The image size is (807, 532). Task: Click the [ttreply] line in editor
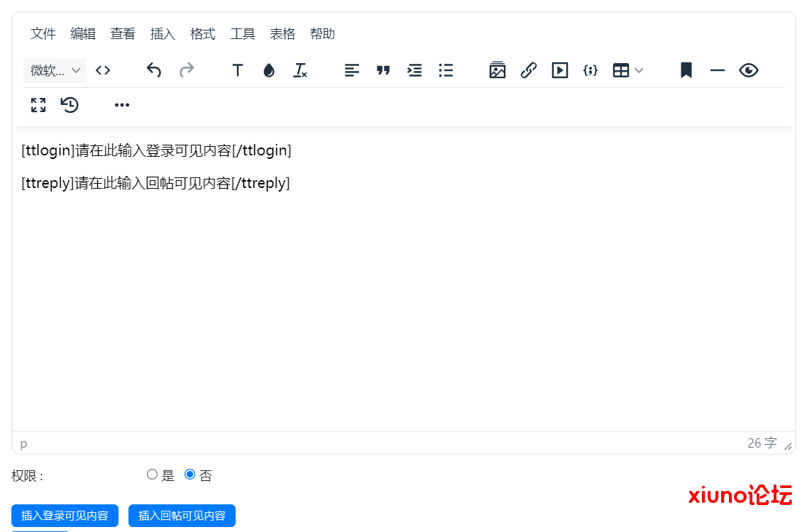pyautogui.click(x=155, y=182)
